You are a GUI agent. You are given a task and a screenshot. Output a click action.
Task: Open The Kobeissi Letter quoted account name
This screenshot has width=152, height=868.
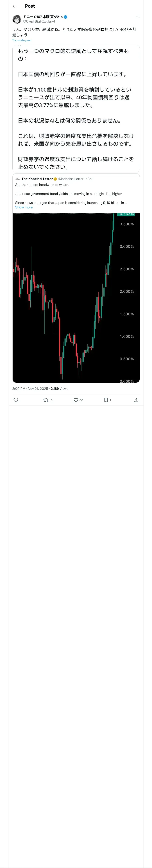(37, 179)
